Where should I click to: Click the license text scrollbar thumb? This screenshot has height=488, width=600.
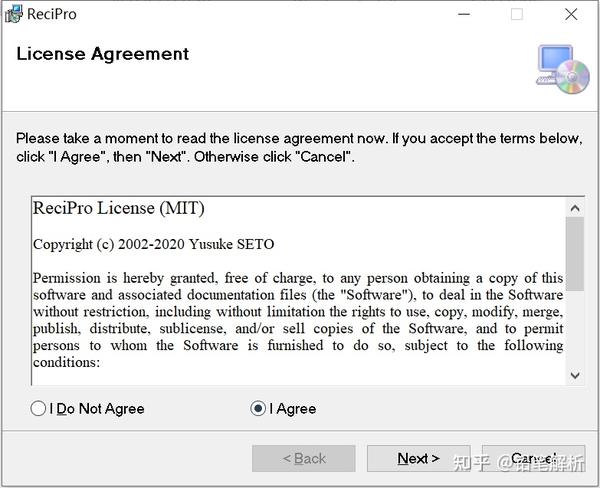click(x=575, y=254)
